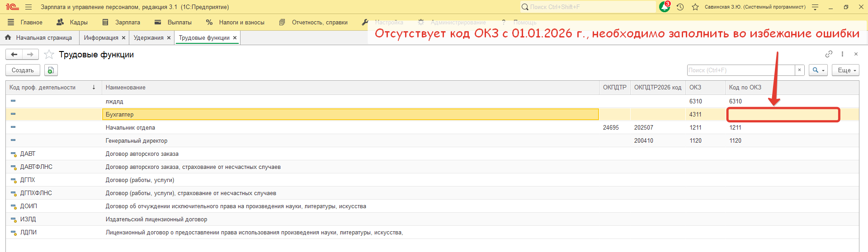The image size is (868, 252).
Task: Click the list search field Поиск (Ctrl+F)
Action: [x=741, y=70]
